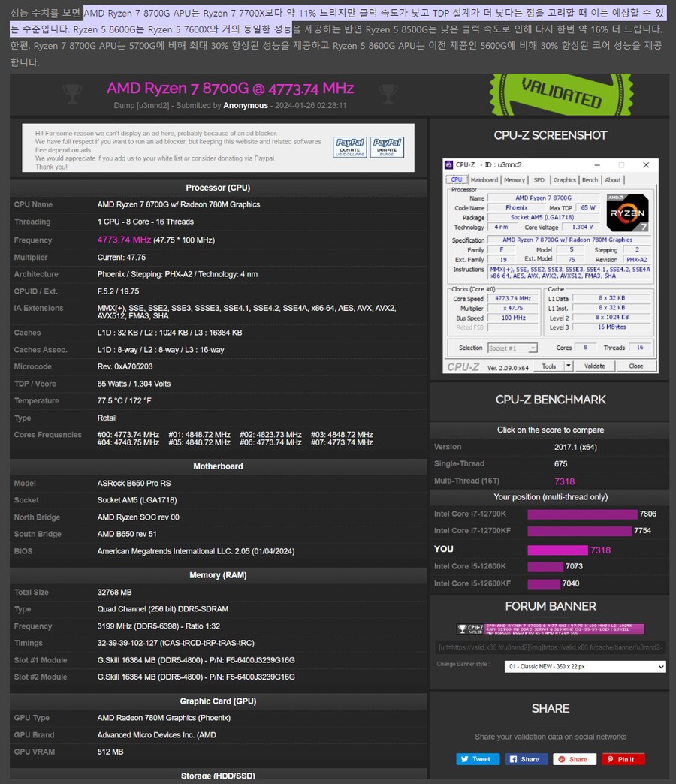Click the red-icon Share button
Viewport: 676px width, 784px height.
(575, 759)
